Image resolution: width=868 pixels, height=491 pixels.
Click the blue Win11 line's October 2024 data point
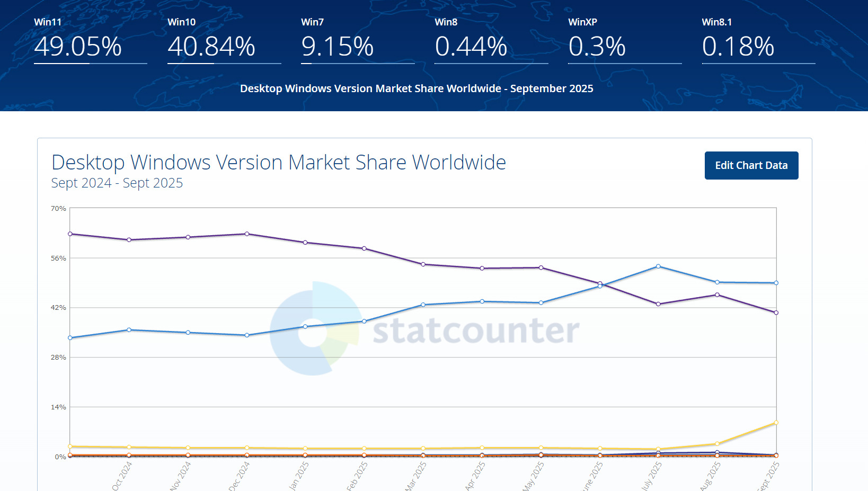point(129,330)
